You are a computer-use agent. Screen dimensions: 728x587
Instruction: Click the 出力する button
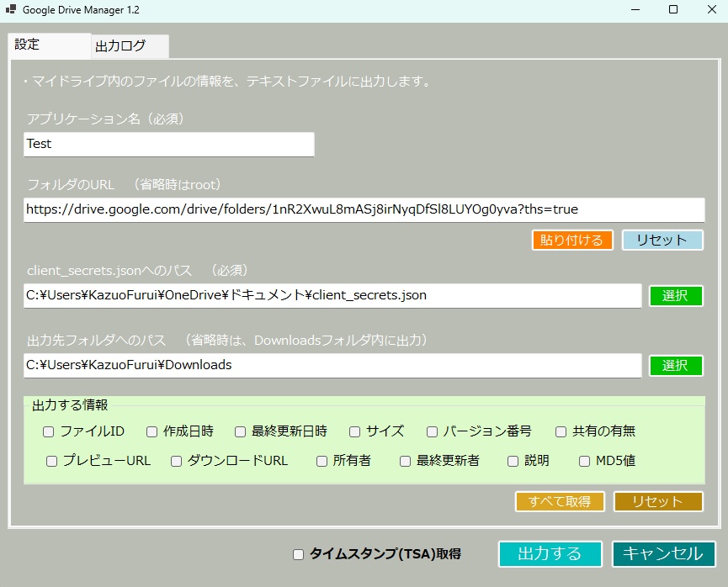550,554
